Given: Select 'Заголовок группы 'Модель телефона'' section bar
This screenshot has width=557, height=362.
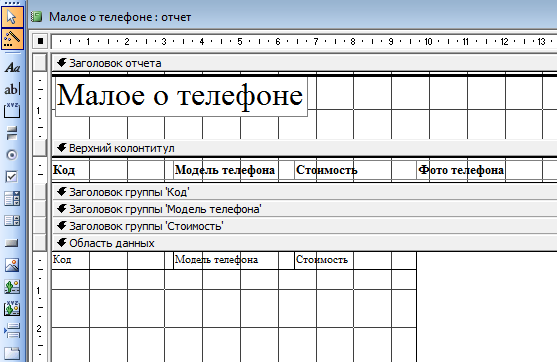Looking at the screenshot, I should tap(304, 209).
